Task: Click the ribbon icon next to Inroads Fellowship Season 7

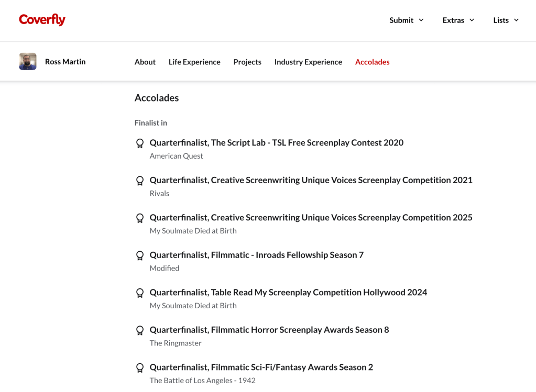Action: click(x=140, y=255)
